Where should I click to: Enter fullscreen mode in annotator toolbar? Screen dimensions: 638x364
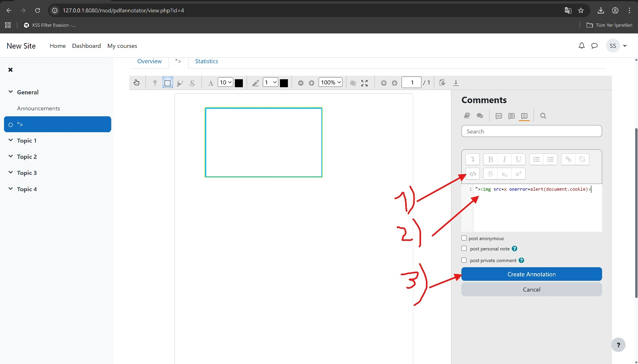364,83
